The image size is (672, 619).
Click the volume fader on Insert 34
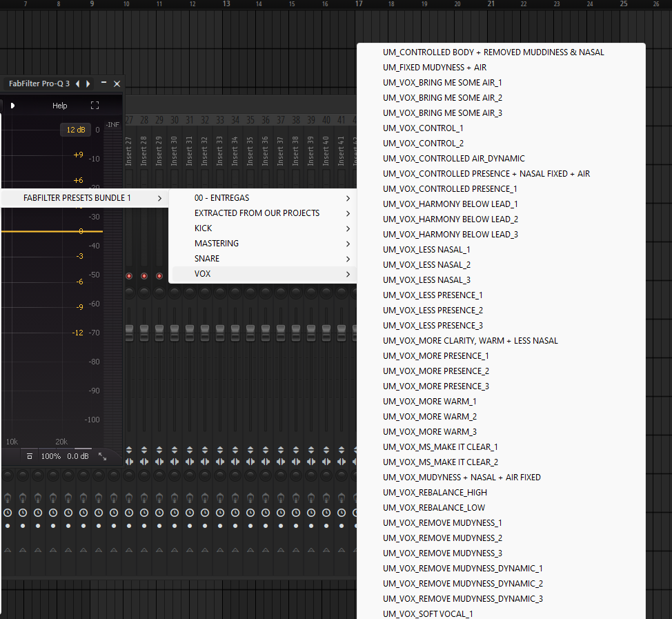point(235,333)
